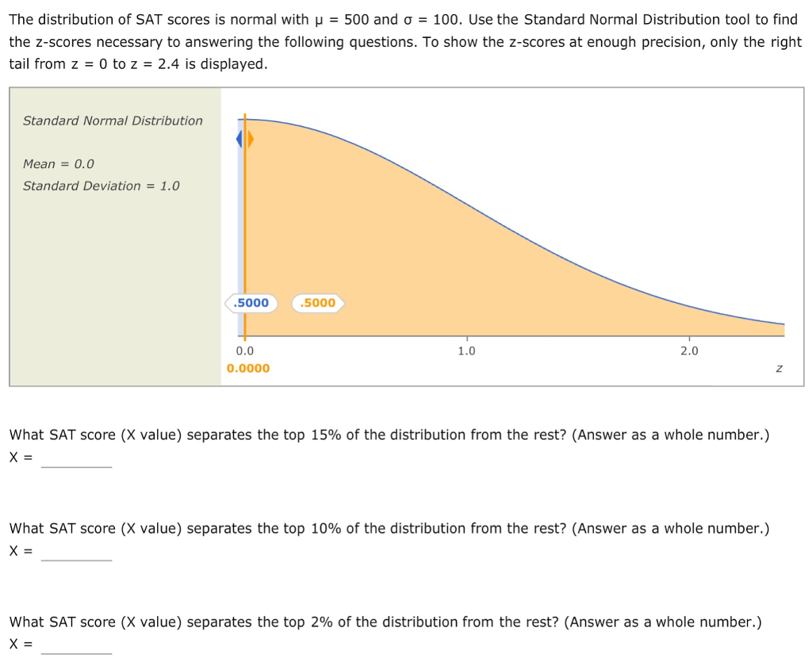
Task: Click the 0.0 axis tick label
Action: pos(244,349)
